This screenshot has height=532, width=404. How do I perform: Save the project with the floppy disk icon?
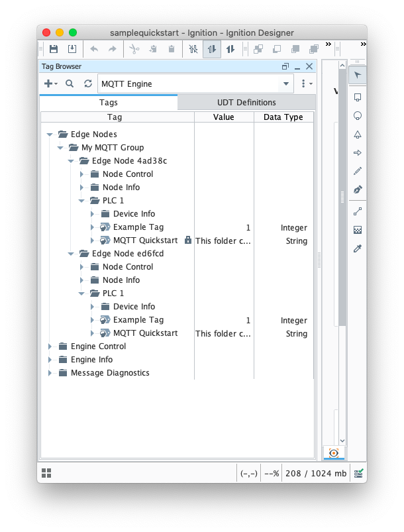tap(54, 49)
